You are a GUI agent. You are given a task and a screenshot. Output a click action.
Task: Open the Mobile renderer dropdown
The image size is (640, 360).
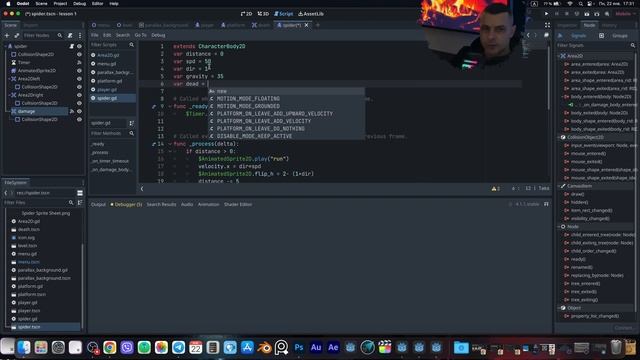click(x=625, y=14)
